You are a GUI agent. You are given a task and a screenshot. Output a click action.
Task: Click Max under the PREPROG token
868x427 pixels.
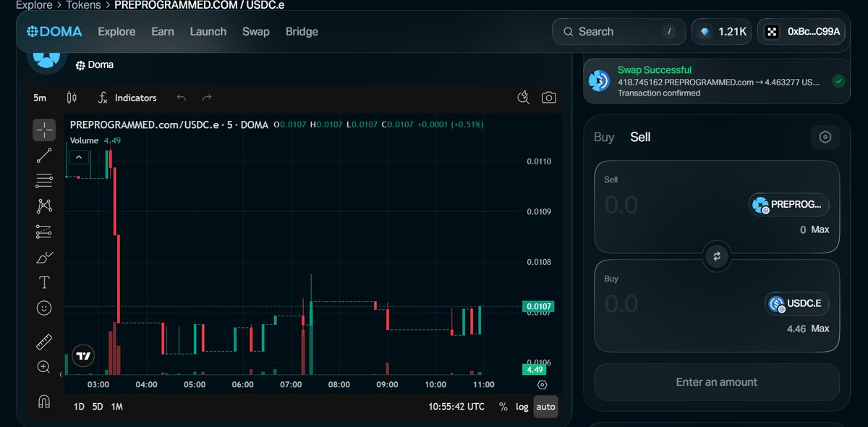click(x=820, y=229)
